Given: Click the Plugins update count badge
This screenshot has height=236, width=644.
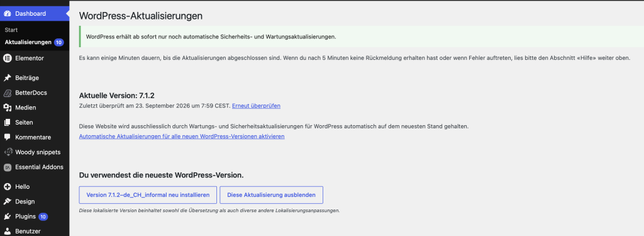Looking at the screenshot, I should pos(43,216).
